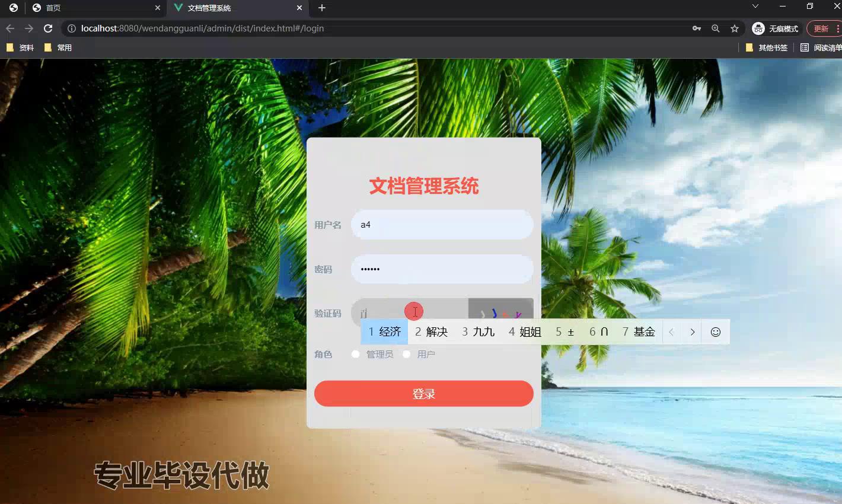This screenshot has width=842, height=504.
Task: Open emoji panel in IME candidate bar
Action: (x=716, y=332)
